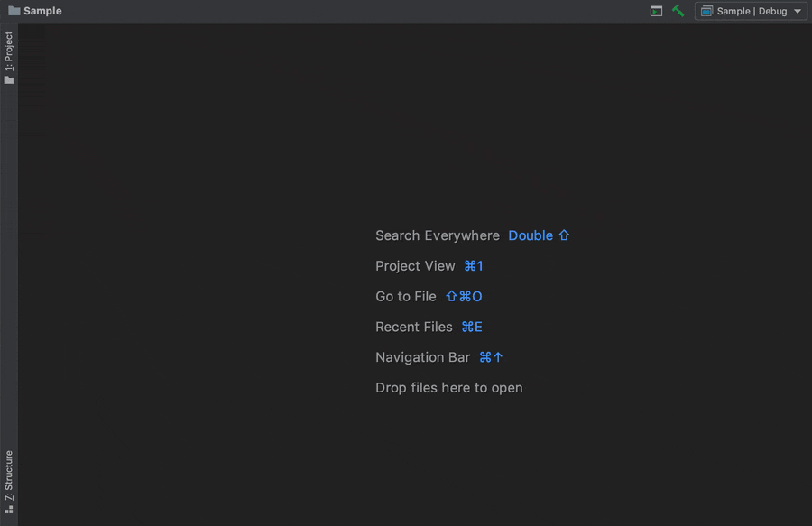Click the green hammer build icon
The image size is (812, 526).
[678, 11]
